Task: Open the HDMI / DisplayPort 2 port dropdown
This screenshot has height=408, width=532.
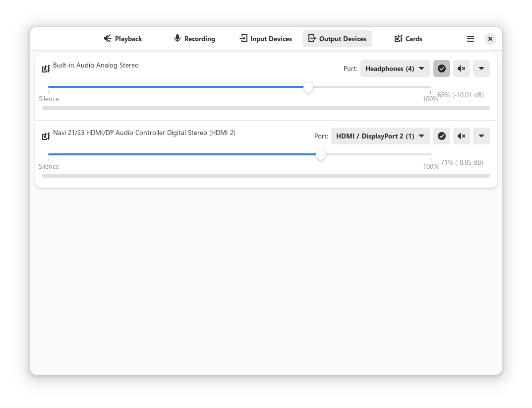Action: (380, 136)
